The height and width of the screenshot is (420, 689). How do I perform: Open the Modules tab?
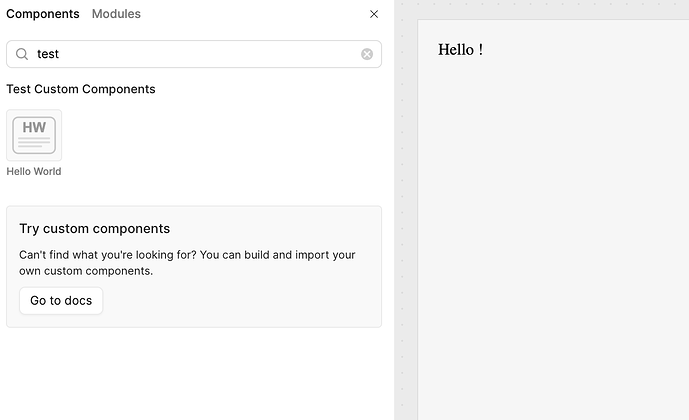(x=116, y=14)
